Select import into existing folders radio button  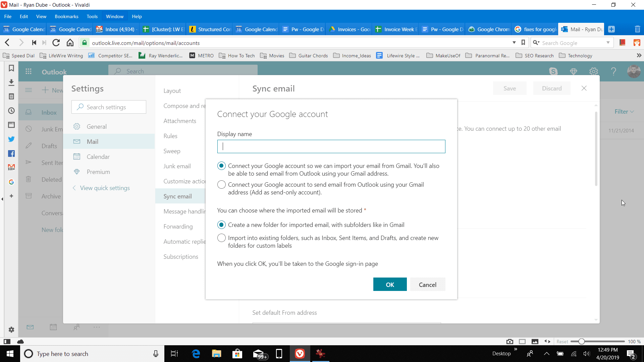222,237
